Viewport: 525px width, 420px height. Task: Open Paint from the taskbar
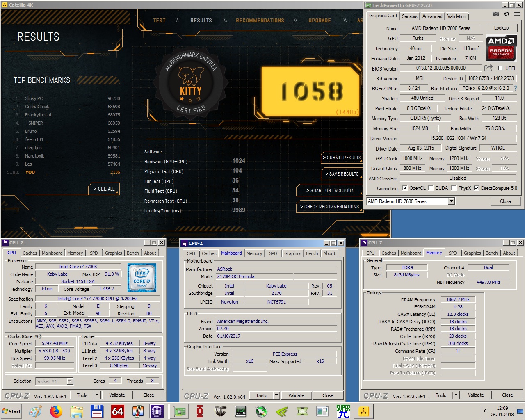point(36,411)
